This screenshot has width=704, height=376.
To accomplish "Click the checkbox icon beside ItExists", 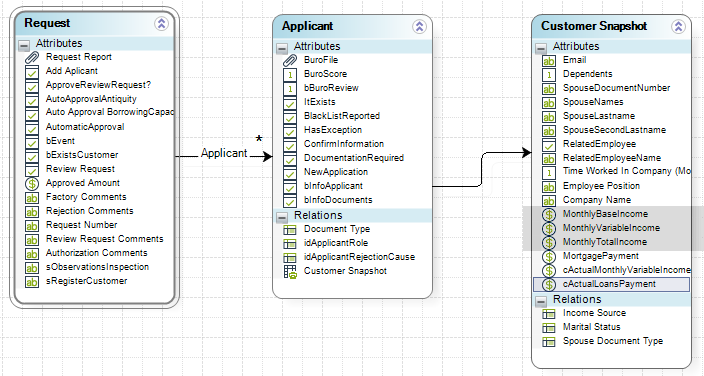I will [x=290, y=102].
